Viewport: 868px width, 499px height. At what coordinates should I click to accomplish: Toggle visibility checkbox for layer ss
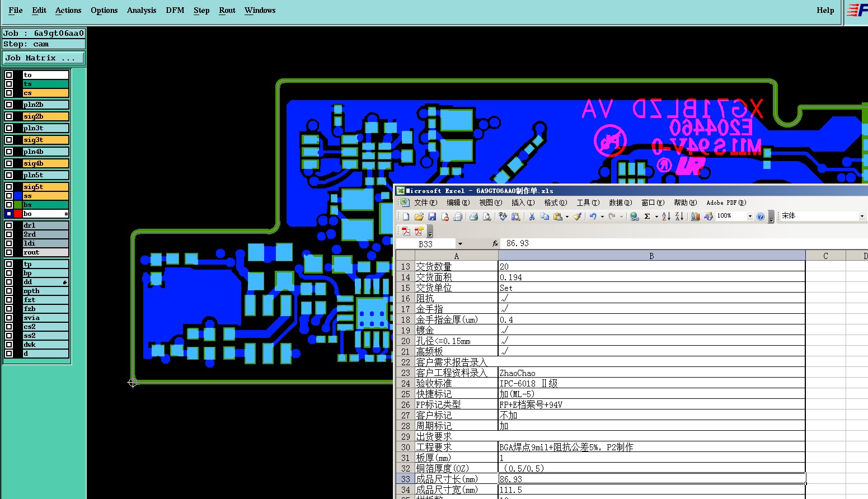pyautogui.click(x=9, y=196)
